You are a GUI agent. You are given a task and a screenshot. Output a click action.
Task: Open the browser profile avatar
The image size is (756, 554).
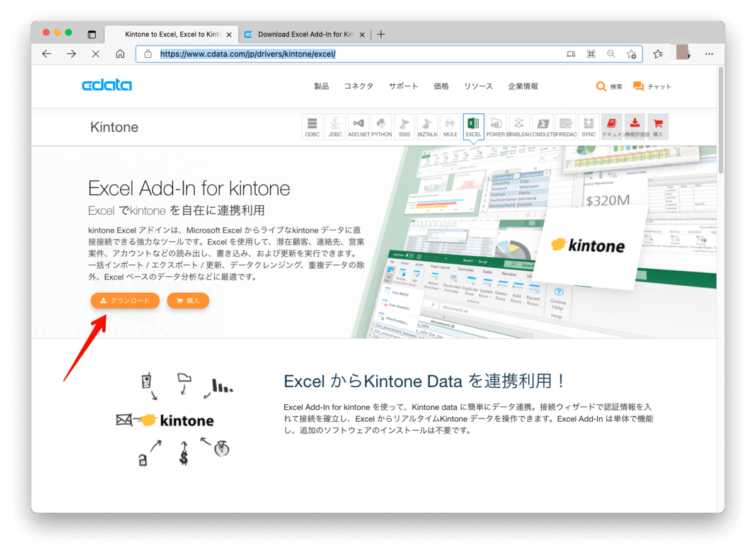[683, 54]
